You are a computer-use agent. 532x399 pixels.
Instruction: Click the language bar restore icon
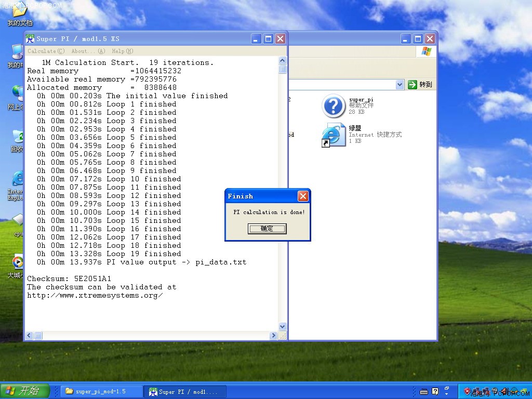point(447,389)
